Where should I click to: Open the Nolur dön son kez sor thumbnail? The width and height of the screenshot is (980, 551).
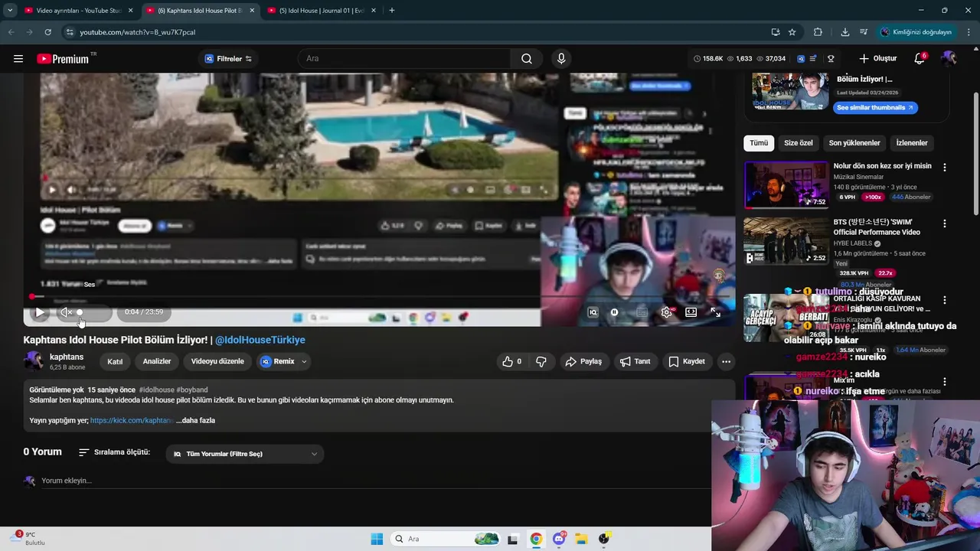coord(786,184)
